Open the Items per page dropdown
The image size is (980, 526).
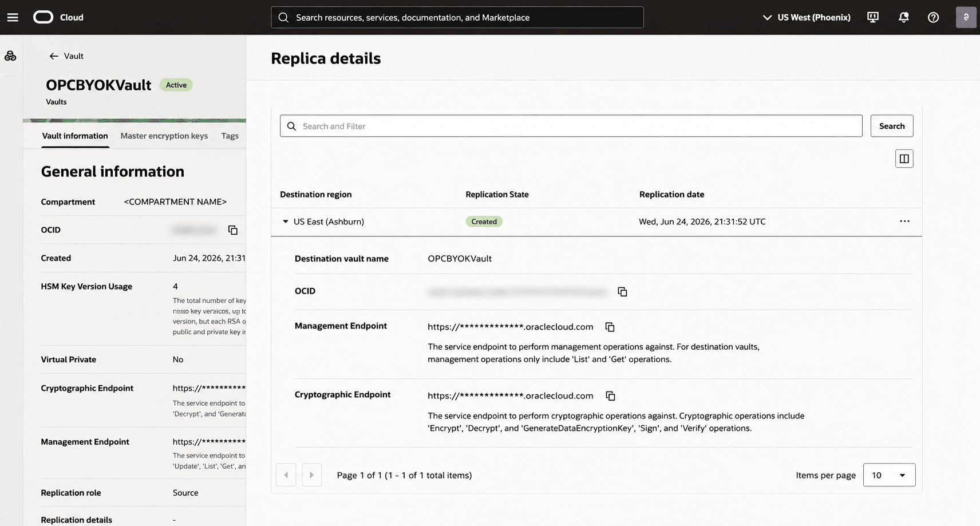click(x=889, y=475)
